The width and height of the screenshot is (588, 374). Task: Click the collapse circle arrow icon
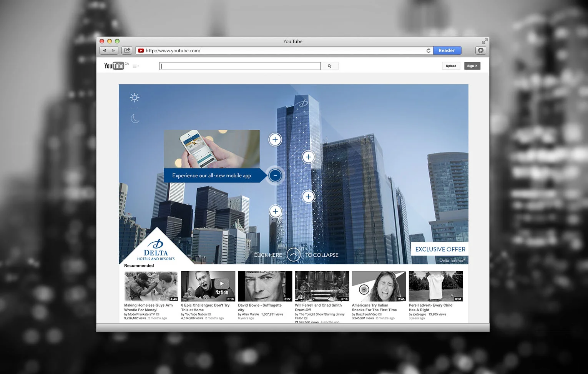[294, 255]
